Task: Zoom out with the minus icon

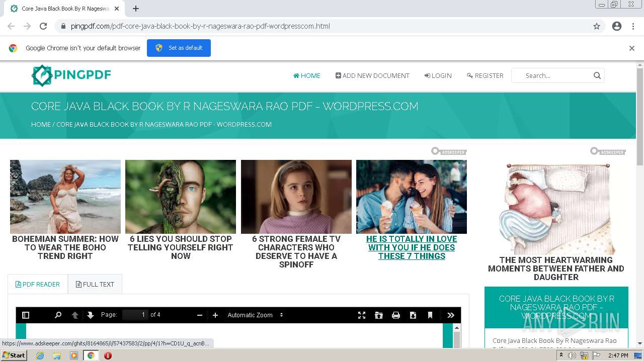Action: [200, 315]
